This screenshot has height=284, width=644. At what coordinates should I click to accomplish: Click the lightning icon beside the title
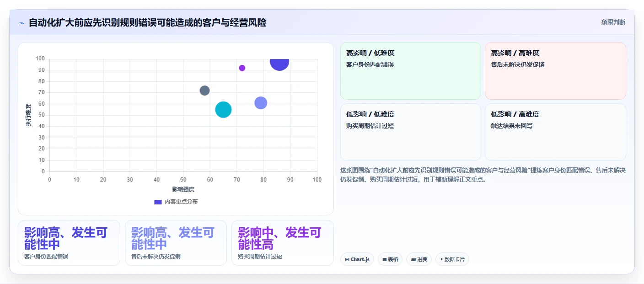coord(21,22)
